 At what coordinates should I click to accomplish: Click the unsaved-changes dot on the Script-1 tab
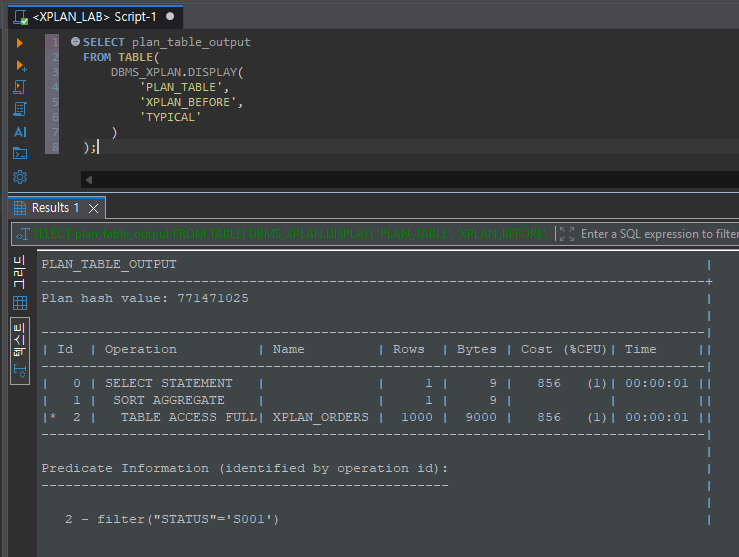(170, 16)
